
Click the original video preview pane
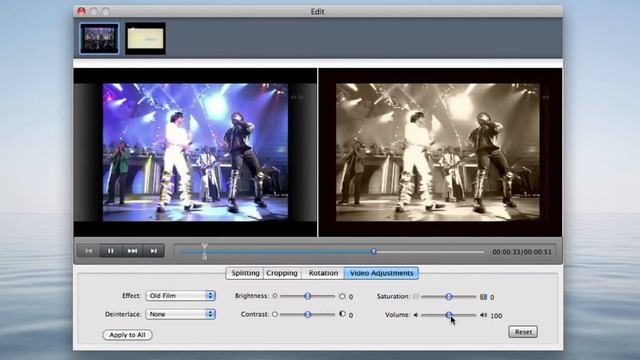195,152
